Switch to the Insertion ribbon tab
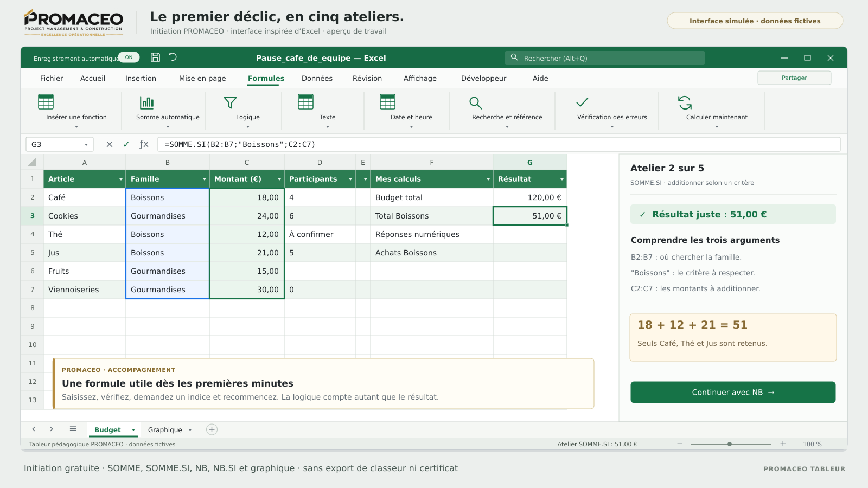 point(141,79)
